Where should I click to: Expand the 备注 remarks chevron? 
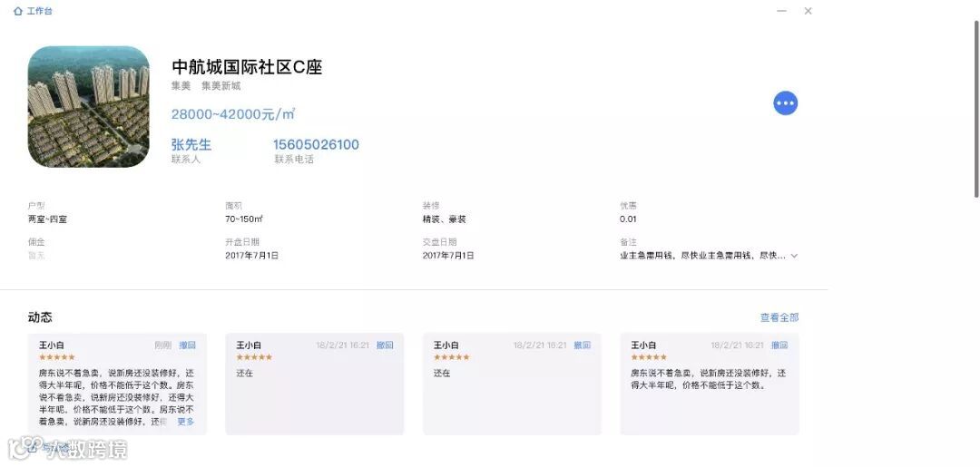tap(794, 256)
